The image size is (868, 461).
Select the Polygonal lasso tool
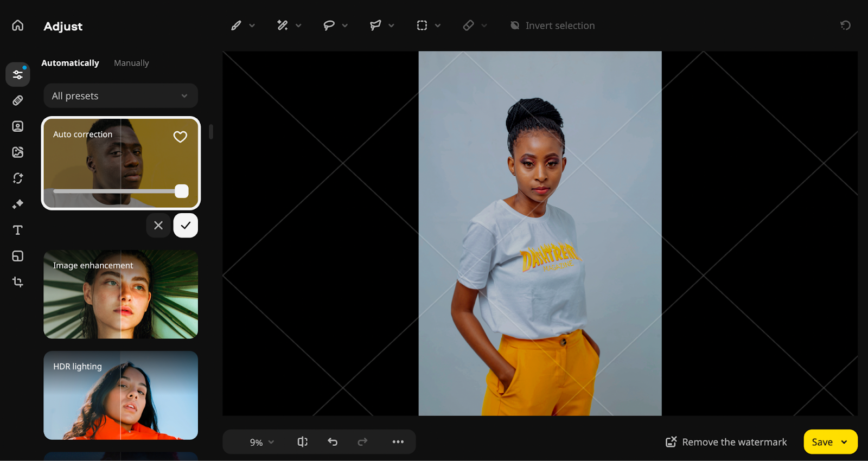click(x=375, y=25)
